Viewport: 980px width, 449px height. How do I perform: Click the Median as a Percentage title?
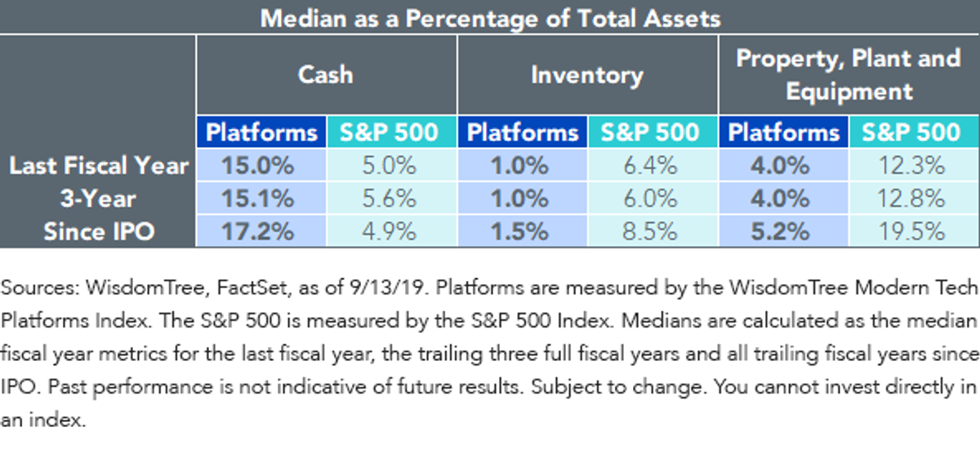coord(490,17)
